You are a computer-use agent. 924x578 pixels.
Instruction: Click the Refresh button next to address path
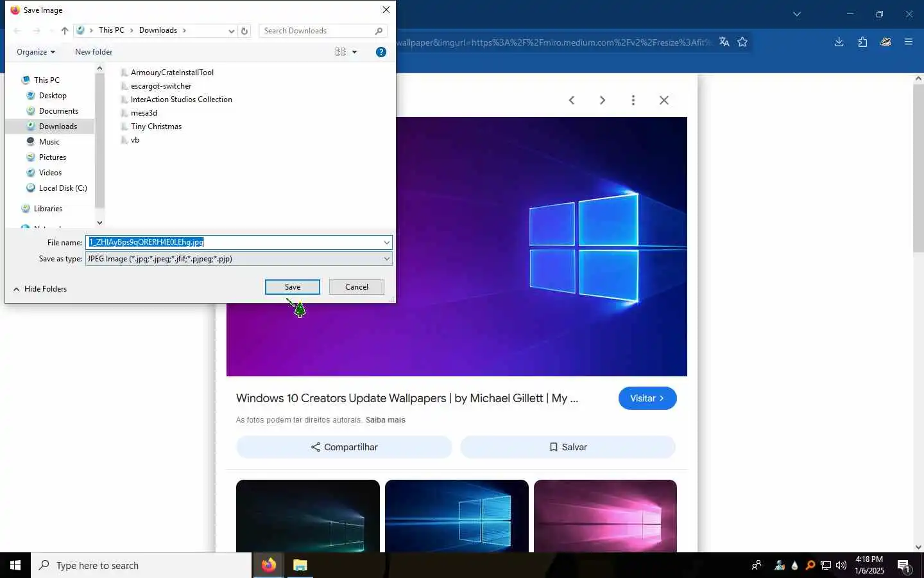tap(244, 31)
